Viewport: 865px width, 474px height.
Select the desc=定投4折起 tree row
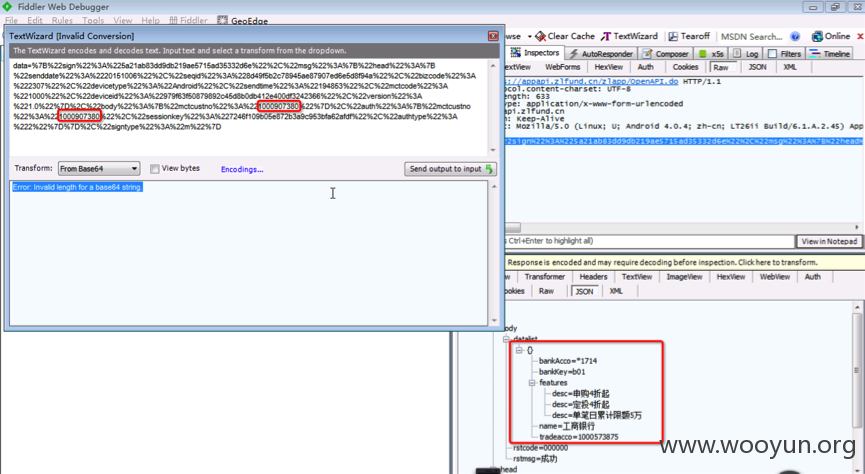pos(580,404)
